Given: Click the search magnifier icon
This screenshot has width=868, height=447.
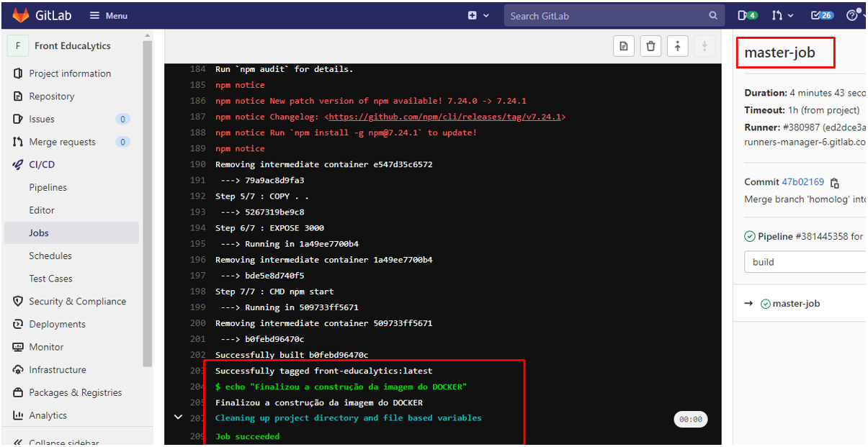Looking at the screenshot, I should coord(713,15).
